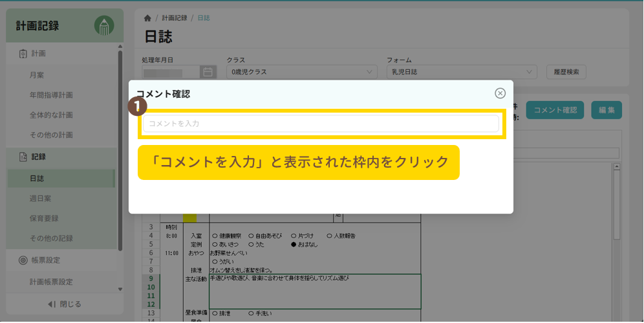The width and height of the screenshot is (644, 323).
Task: Click the 記録 document icon in sidebar
Action: [23, 157]
